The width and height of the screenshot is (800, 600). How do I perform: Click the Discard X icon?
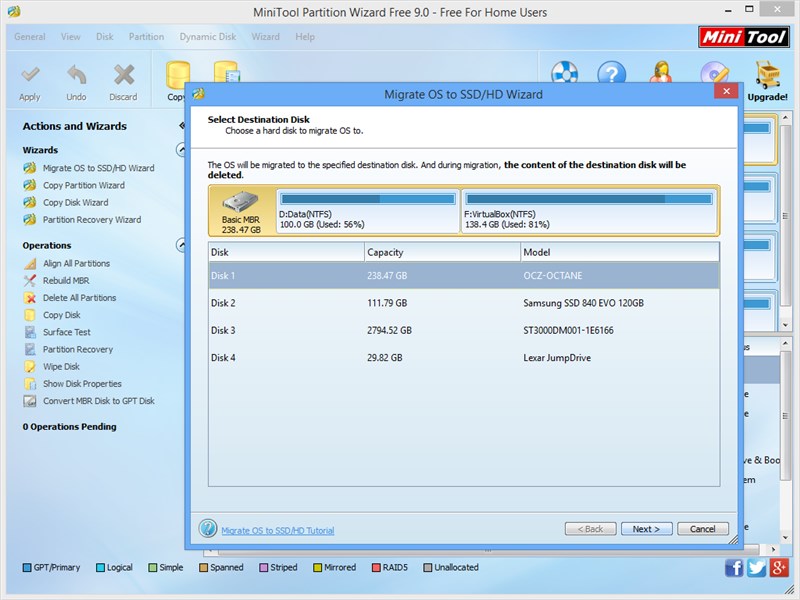tap(123, 75)
